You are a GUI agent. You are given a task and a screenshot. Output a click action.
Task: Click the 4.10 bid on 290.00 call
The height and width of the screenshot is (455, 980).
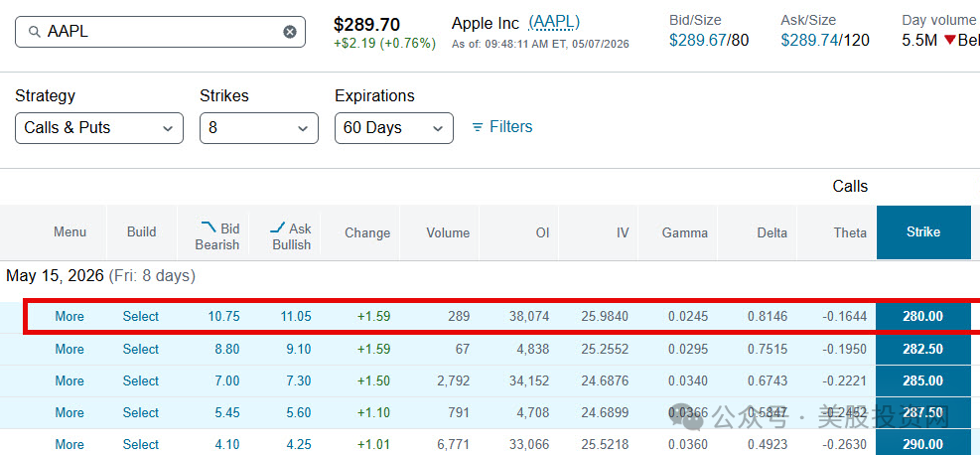point(226,444)
